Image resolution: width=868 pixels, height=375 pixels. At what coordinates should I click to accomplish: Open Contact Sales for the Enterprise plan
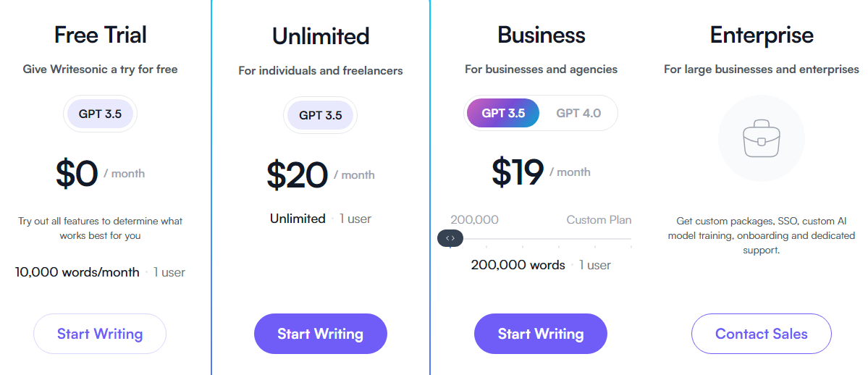click(x=761, y=334)
